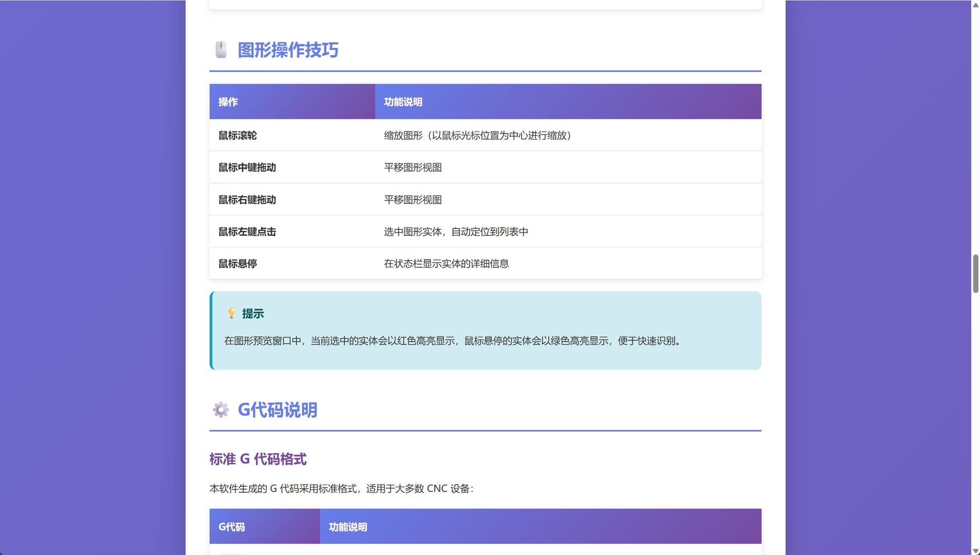
Task: Select the 鼠标左键点击 row label
Action: 247,232
